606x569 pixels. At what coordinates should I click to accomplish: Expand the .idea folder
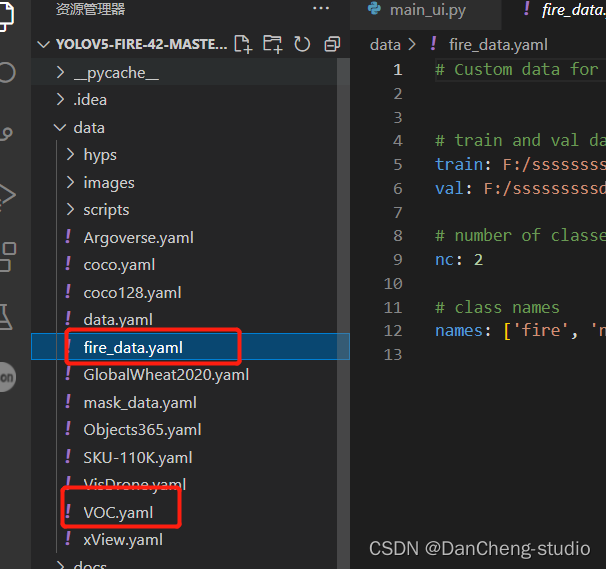coord(60,99)
